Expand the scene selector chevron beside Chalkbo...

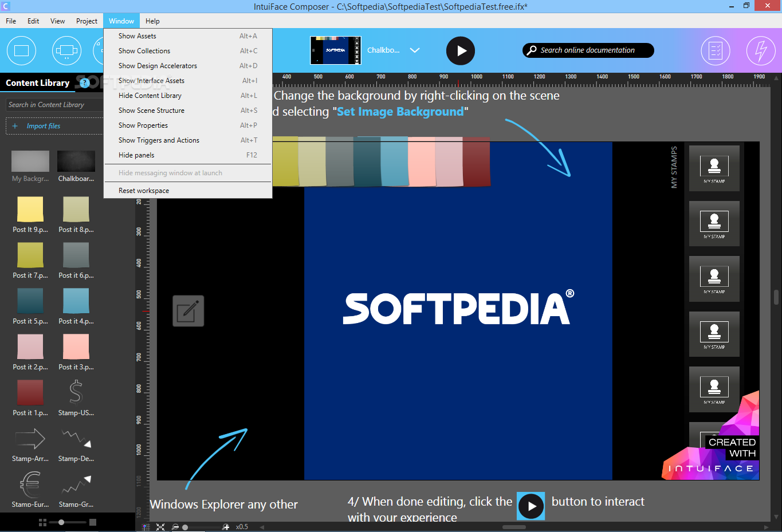(x=415, y=50)
